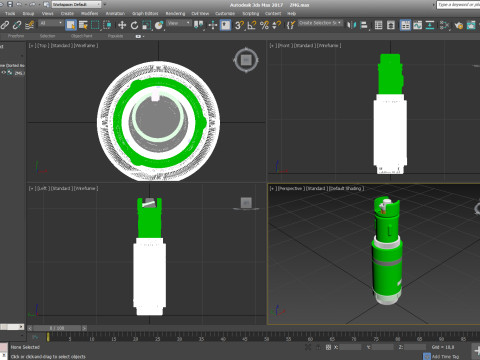Image resolution: width=480 pixels, height=360 pixels.
Task: Open the Material Editor icon
Action: point(444,25)
